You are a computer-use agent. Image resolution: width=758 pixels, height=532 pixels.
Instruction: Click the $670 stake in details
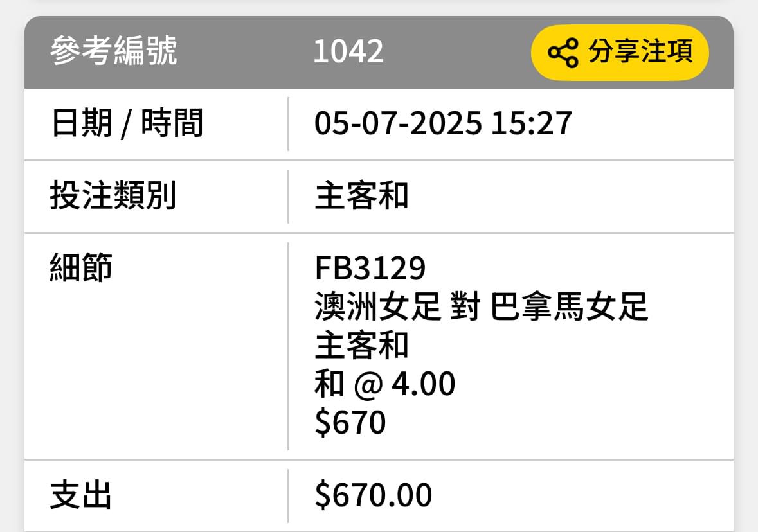click(350, 423)
